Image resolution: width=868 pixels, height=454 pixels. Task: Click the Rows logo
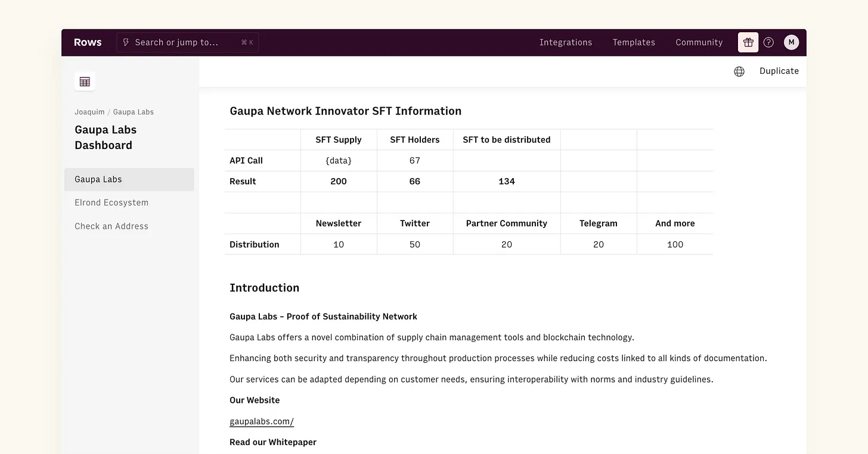88,42
